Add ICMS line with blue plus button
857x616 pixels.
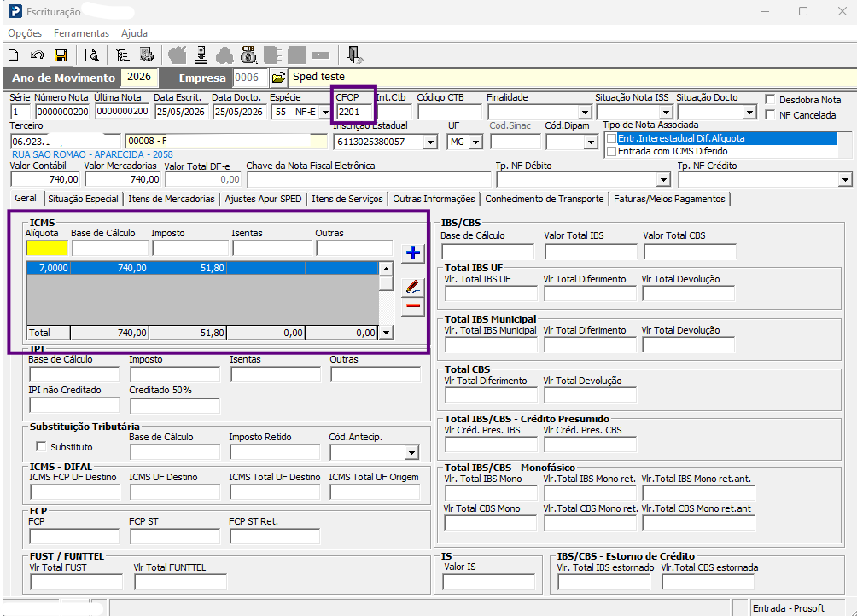413,253
